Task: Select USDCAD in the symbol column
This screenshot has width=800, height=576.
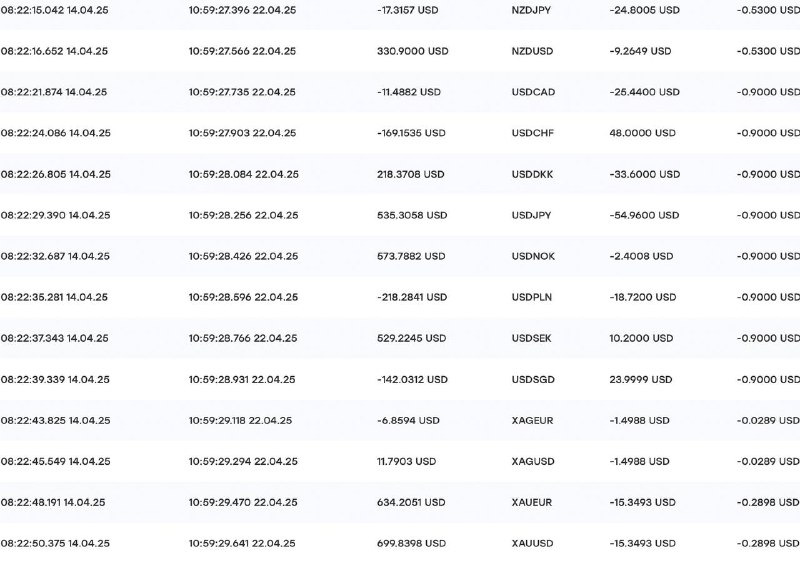Action: point(533,92)
